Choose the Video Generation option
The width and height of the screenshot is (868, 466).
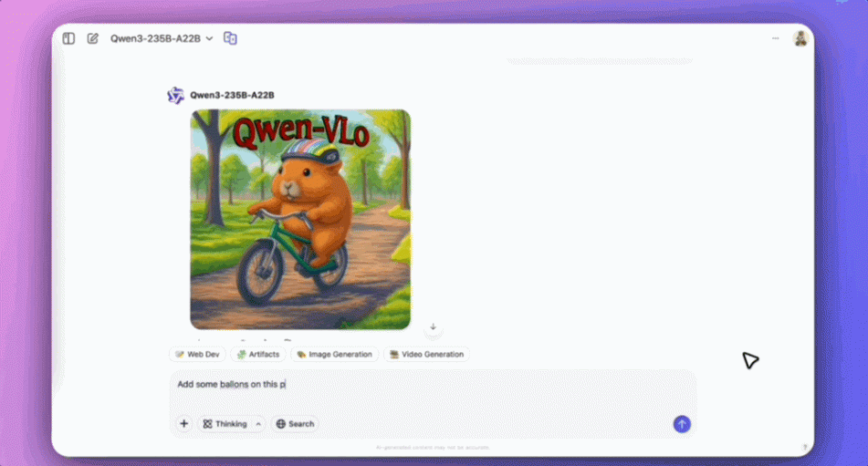[426, 354]
